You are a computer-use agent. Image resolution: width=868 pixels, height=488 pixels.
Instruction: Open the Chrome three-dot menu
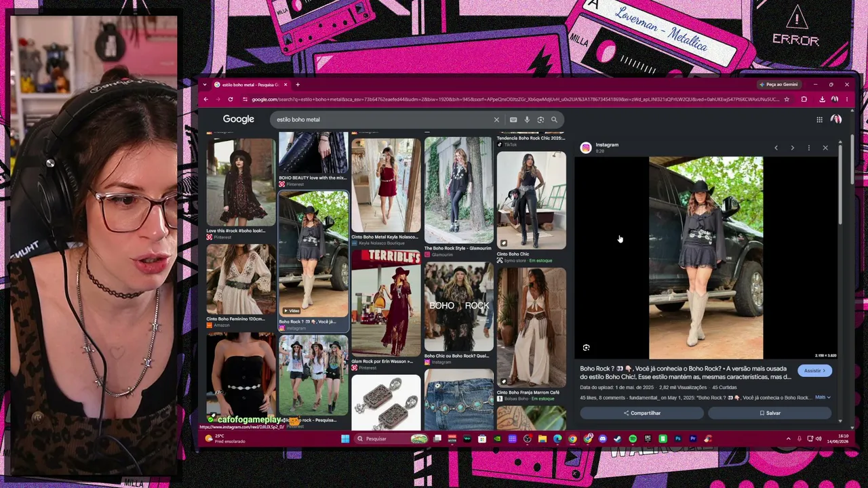click(x=847, y=99)
